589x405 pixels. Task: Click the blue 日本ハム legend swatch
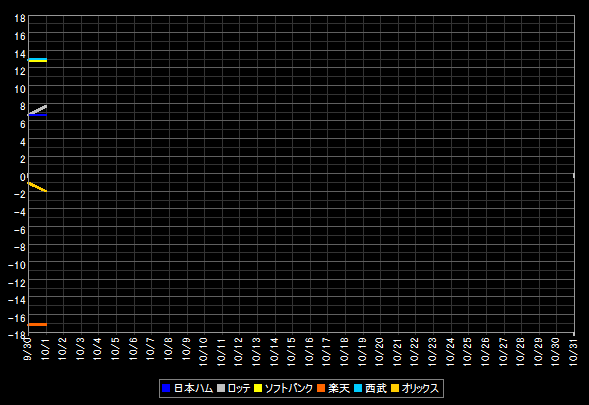point(166,388)
